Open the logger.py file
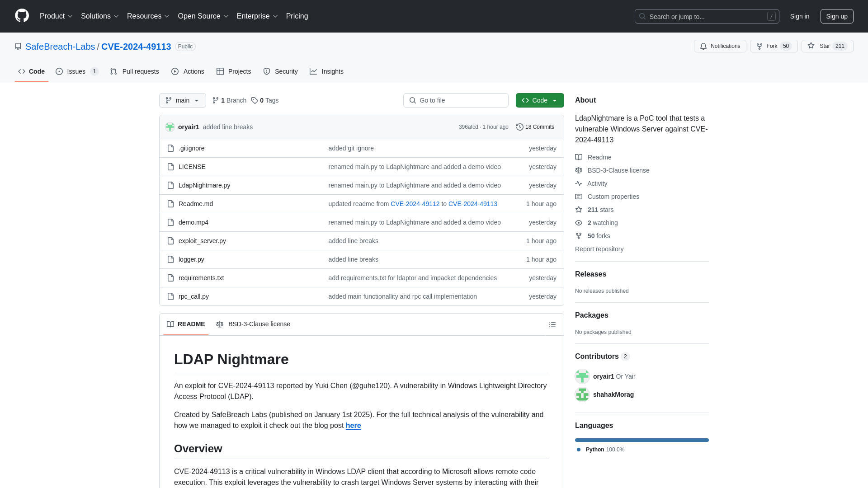 pyautogui.click(x=191, y=259)
